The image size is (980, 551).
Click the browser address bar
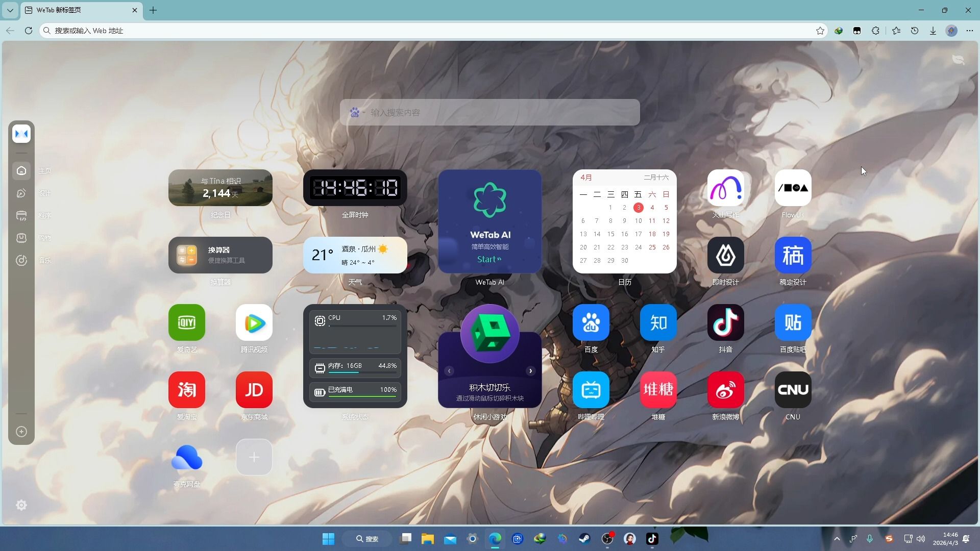[x=434, y=31]
